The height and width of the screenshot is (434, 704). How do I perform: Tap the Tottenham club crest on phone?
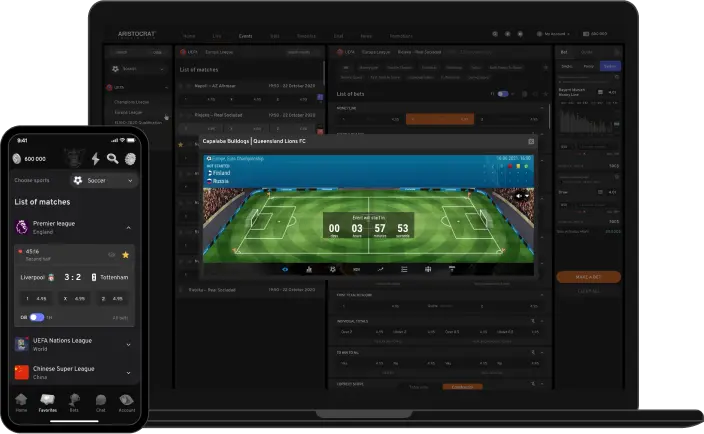pyautogui.click(x=94, y=277)
